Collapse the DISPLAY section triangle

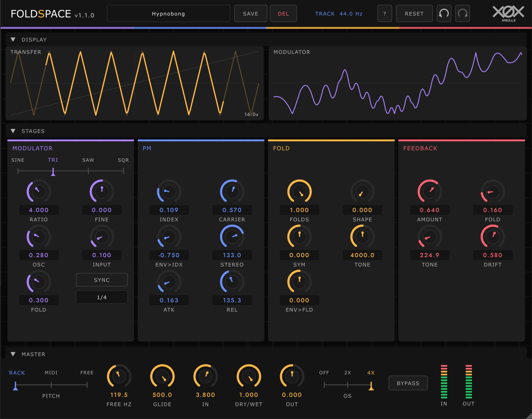click(13, 40)
